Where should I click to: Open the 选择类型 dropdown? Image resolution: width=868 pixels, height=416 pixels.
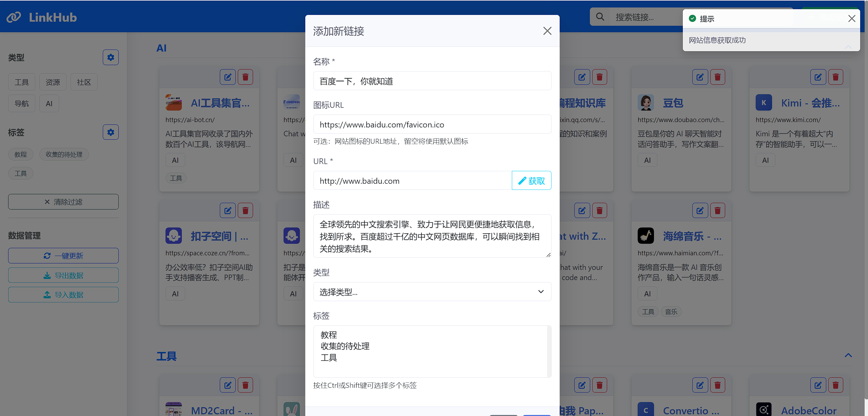click(432, 292)
